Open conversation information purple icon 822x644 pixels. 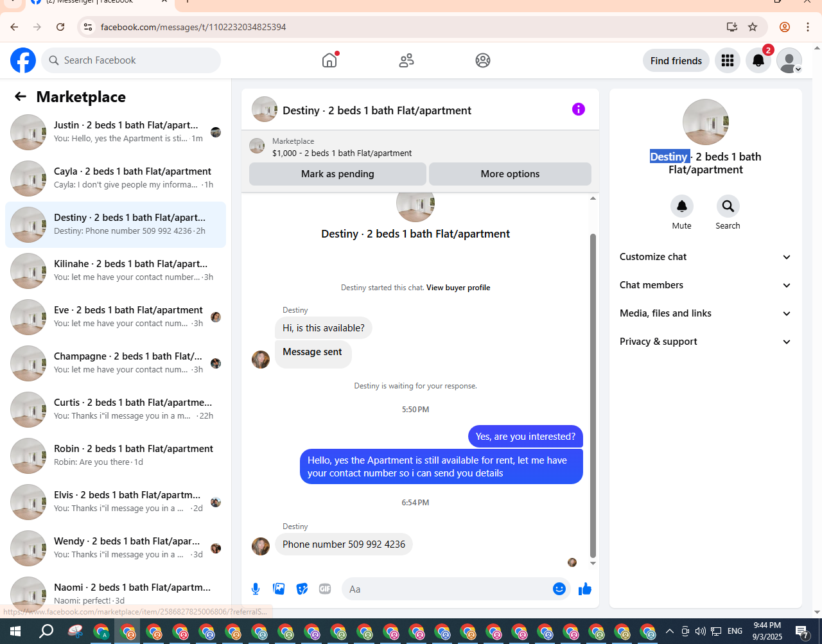click(x=579, y=109)
